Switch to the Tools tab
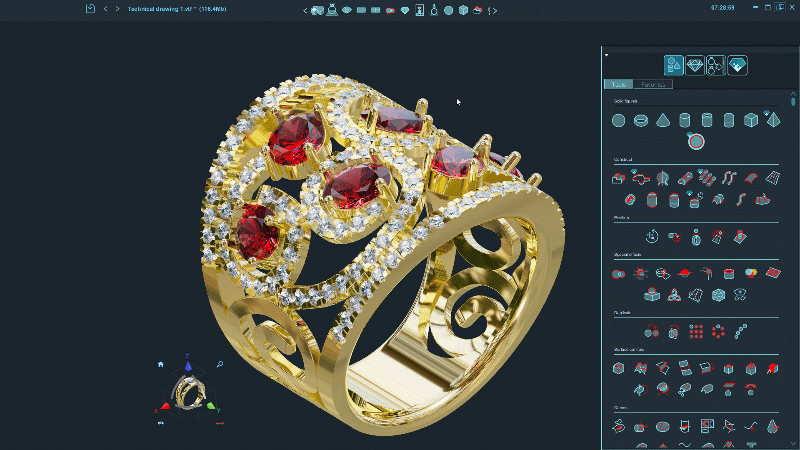This screenshot has width=800, height=450. pos(619,85)
